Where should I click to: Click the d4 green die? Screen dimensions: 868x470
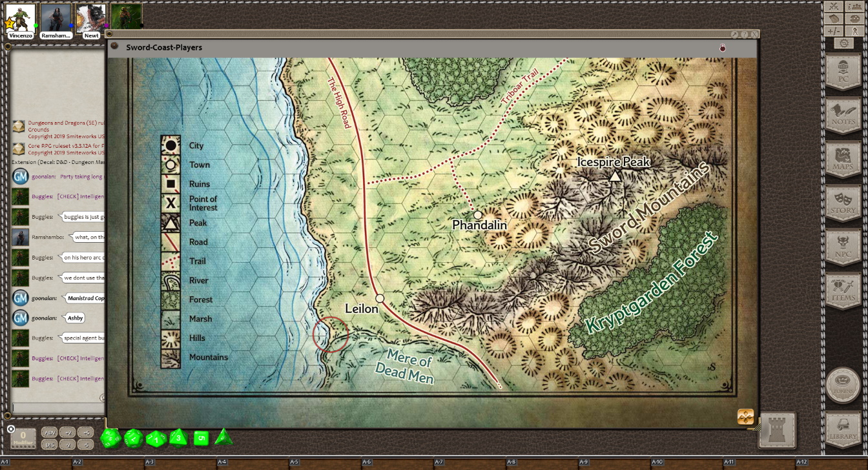(223, 437)
